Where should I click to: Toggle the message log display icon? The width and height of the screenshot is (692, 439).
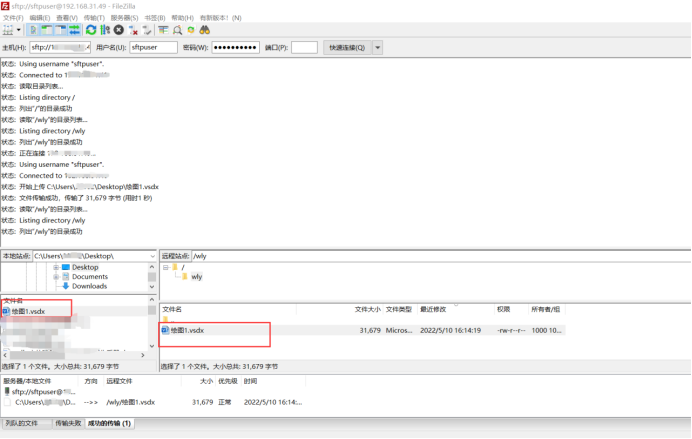[33, 30]
